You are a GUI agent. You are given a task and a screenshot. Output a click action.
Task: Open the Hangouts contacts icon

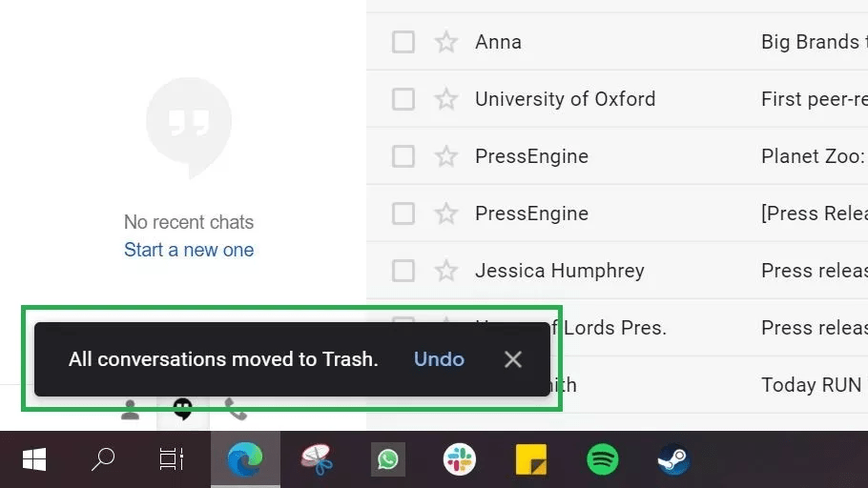[x=130, y=410]
